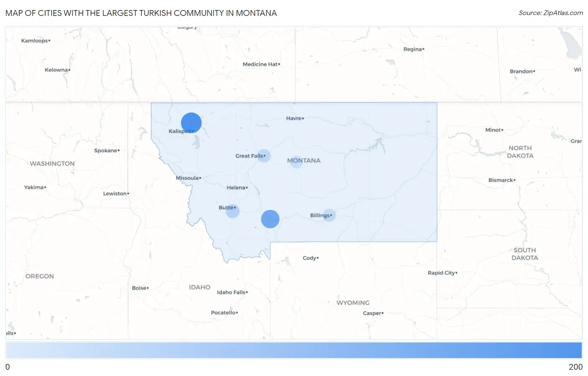Viewport: 588px width, 376px height.
Task: Click the large bubble southeast of Butte
Action: point(270,219)
